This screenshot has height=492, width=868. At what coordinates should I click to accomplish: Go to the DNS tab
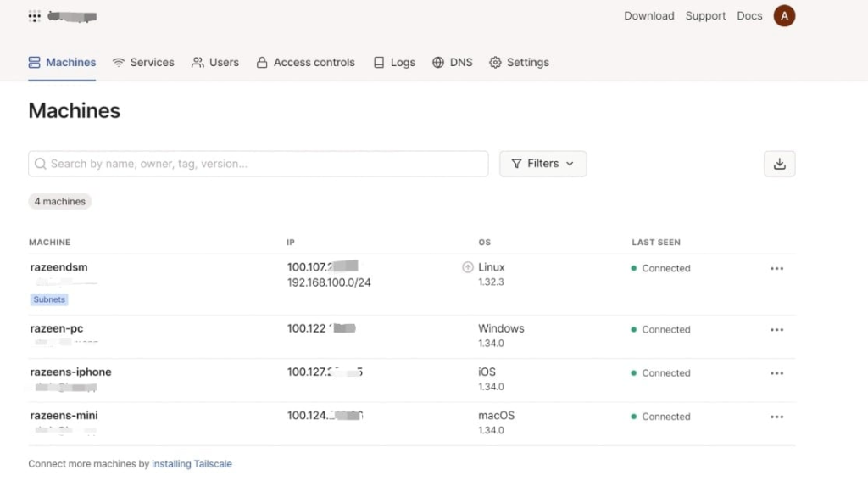[453, 62]
